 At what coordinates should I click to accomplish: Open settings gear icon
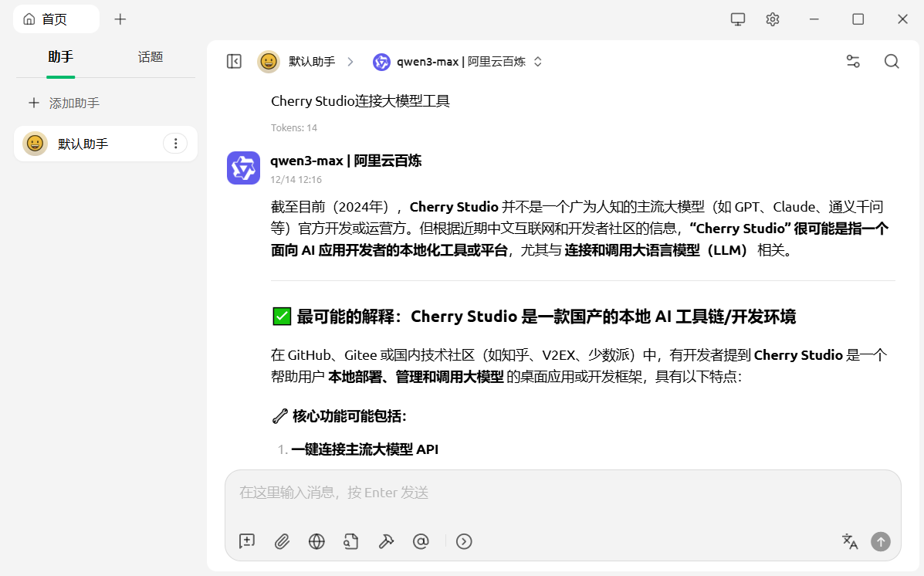(x=773, y=19)
